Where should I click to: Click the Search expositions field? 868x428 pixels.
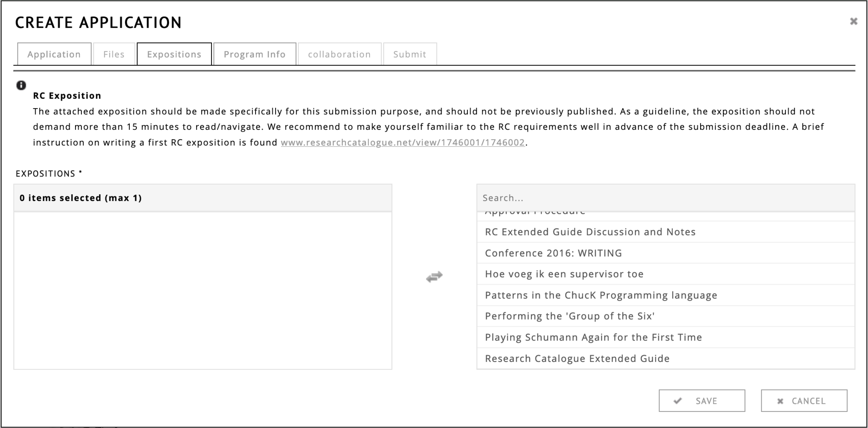(x=665, y=198)
